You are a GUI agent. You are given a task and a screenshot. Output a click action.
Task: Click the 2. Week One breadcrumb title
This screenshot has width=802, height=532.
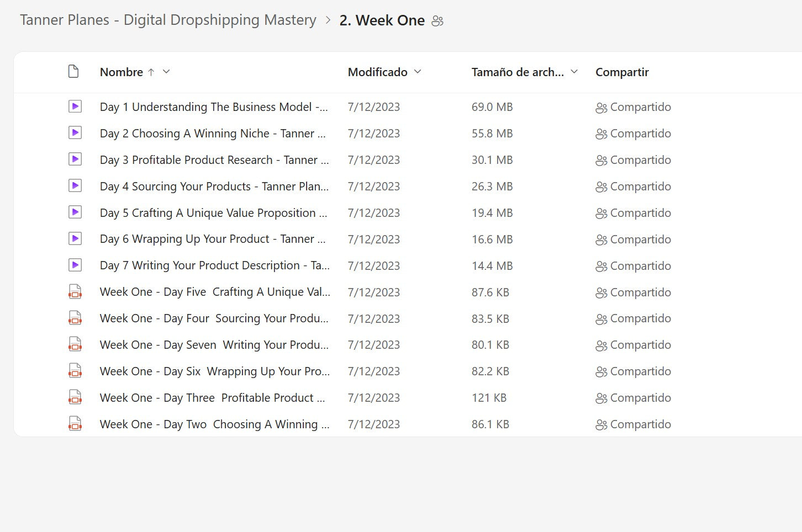(x=382, y=20)
